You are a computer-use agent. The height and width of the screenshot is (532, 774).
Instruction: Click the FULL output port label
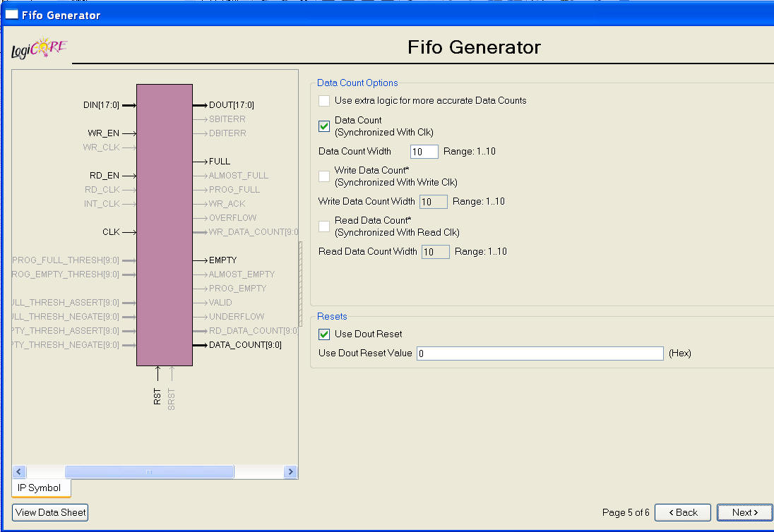[220, 162]
